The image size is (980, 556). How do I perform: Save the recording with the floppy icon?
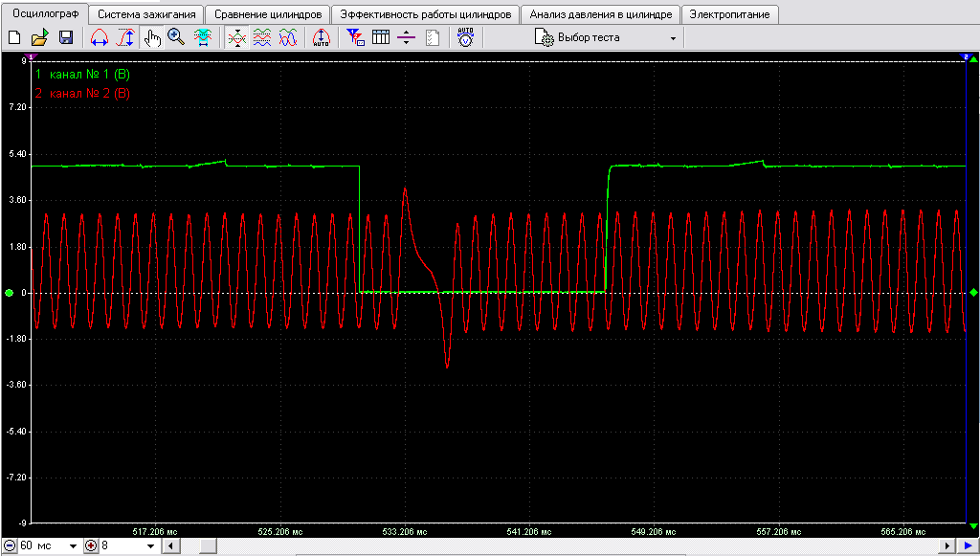tap(66, 38)
